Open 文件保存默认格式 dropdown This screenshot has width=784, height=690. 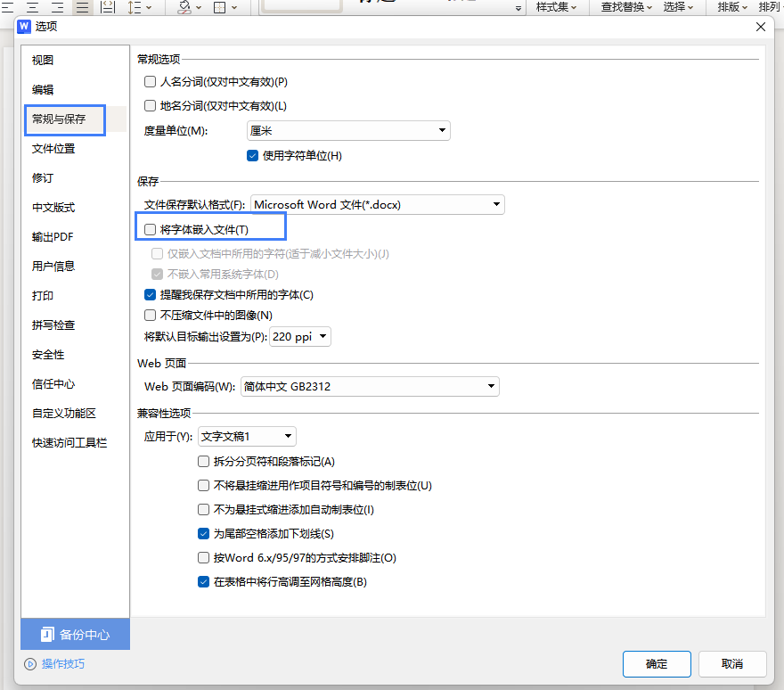[378, 205]
